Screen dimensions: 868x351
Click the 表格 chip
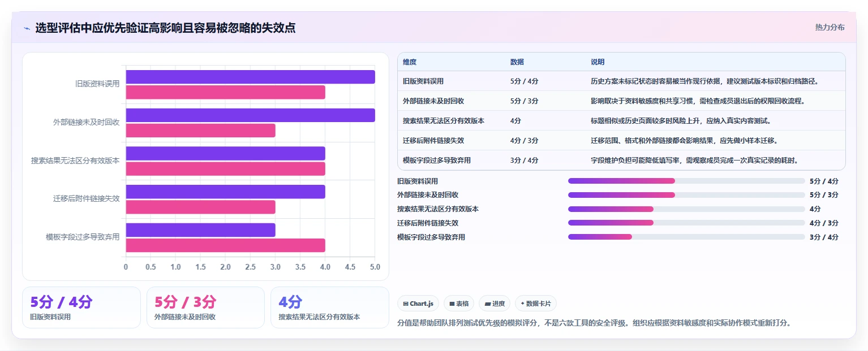click(459, 304)
